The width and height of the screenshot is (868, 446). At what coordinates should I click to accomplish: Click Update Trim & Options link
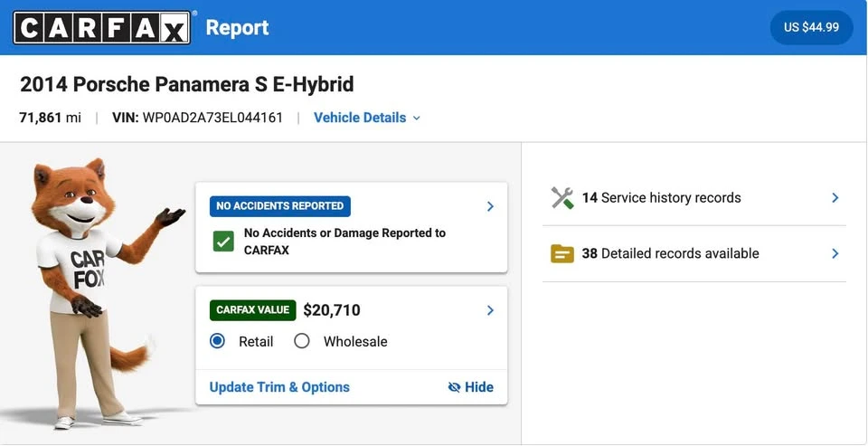279,387
